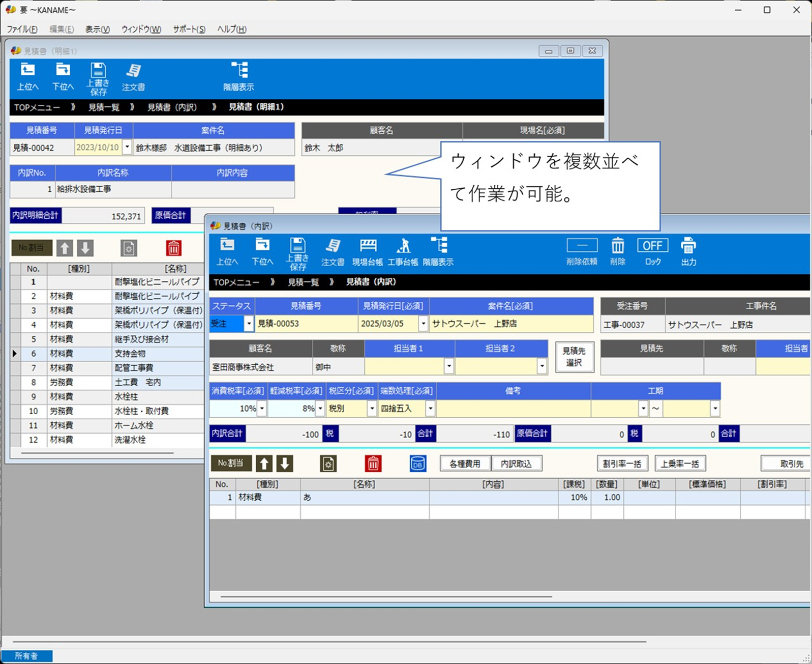Click the red trash icon above 内訳 table

(373, 464)
